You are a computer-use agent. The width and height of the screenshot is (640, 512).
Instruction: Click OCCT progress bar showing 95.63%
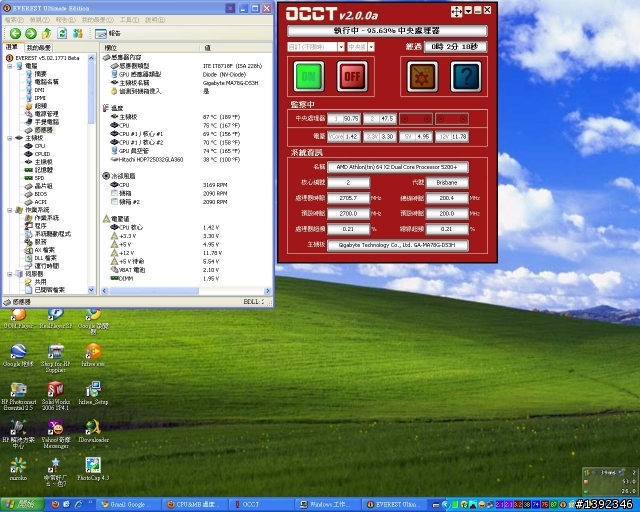click(x=387, y=31)
